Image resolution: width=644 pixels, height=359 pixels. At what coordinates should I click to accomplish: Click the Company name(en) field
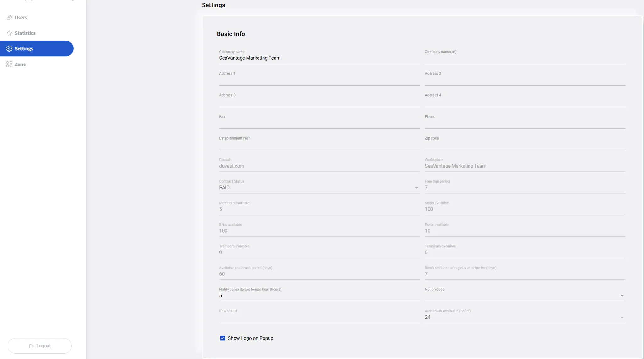coord(525,58)
